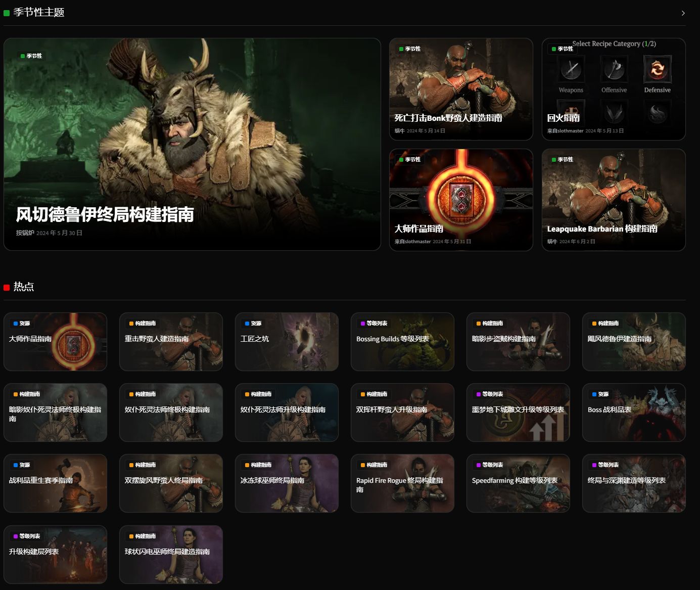
Task: Open the 风切德鲁伊终局构建指南 featured card
Action: click(x=192, y=144)
